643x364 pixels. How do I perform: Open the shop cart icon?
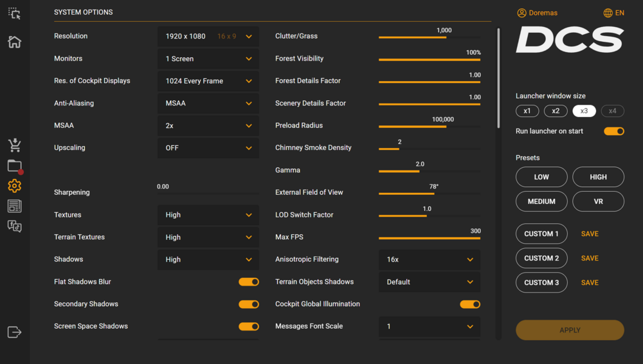tap(14, 145)
